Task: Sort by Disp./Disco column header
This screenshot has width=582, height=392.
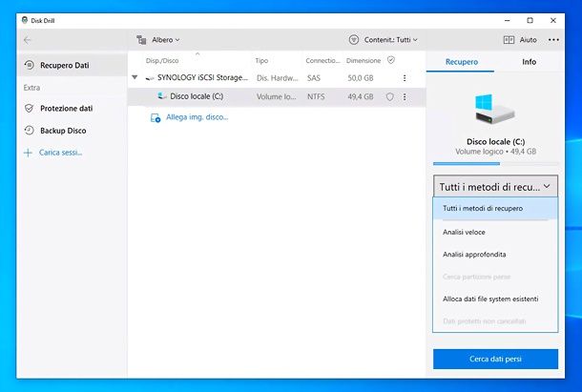Action: tap(162, 60)
